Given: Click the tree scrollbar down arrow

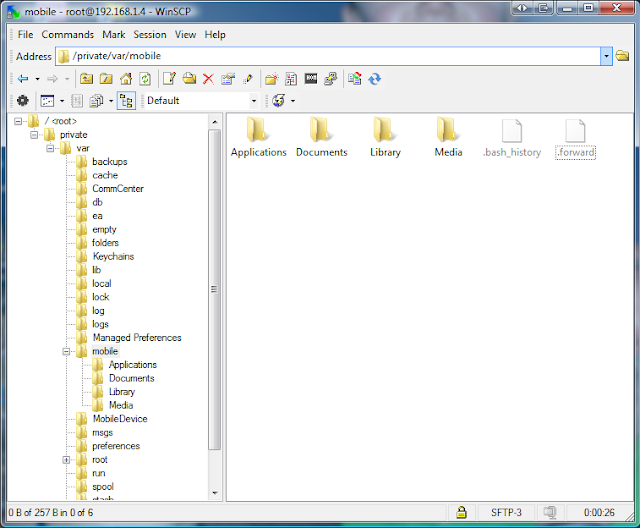Looking at the screenshot, I should pyautogui.click(x=215, y=493).
